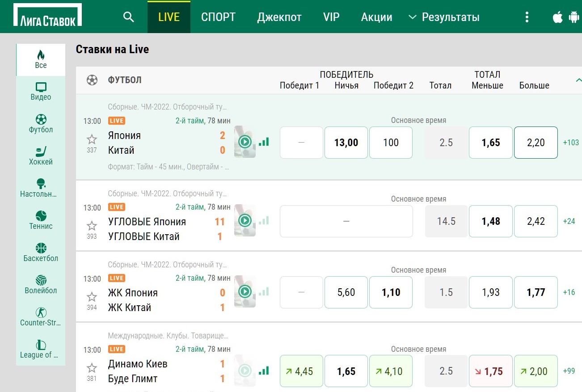The image size is (582, 392).
Task: Add ЖК Япония match to favorites star
Action: pyautogui.click(x=92, y=296)
